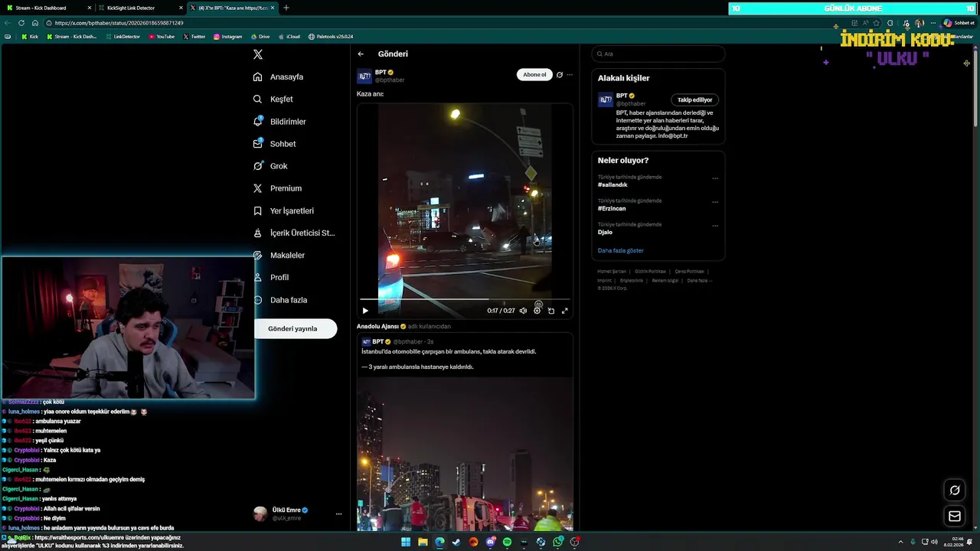Click Gönderi yayınla button
The image size is (980, 551).
click(x=292, y=328)
